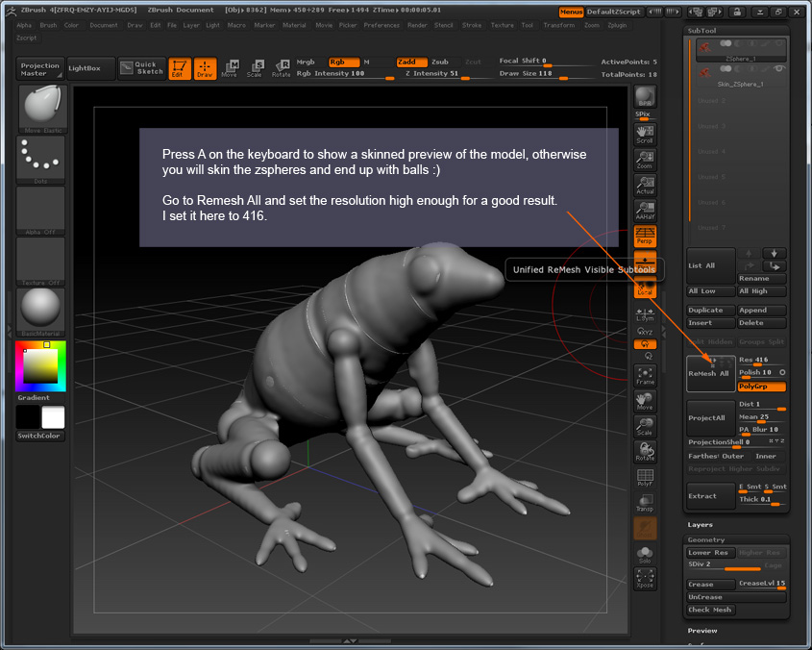Pick a color in the color picker square
The image size is (812, 650).
pos(40,366)
